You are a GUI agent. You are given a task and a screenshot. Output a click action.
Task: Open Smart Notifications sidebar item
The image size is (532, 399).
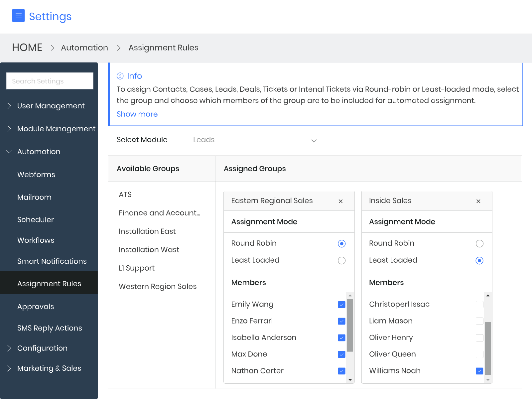(52, 261)
